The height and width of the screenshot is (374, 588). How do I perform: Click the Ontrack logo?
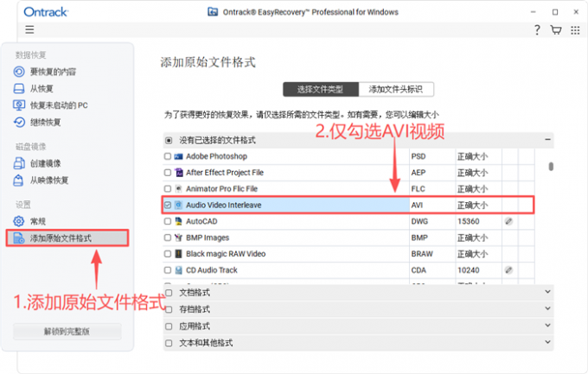click(x=46, y=12)
